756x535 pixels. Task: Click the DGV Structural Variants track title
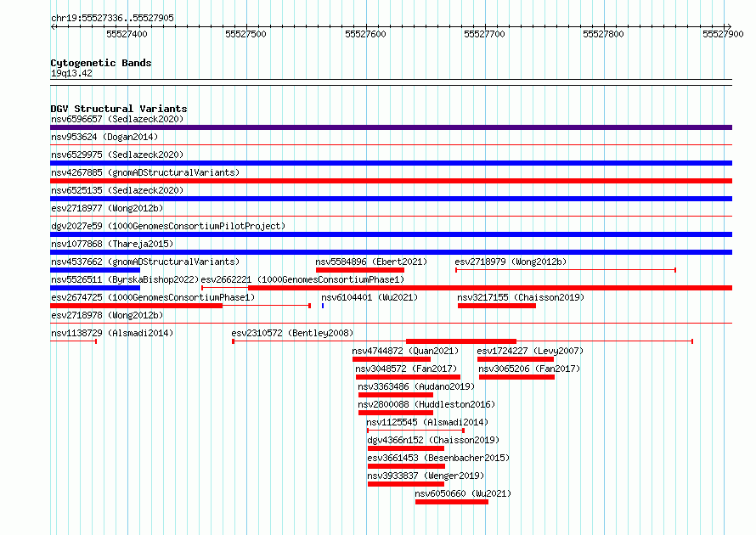[x=119, y=109]
